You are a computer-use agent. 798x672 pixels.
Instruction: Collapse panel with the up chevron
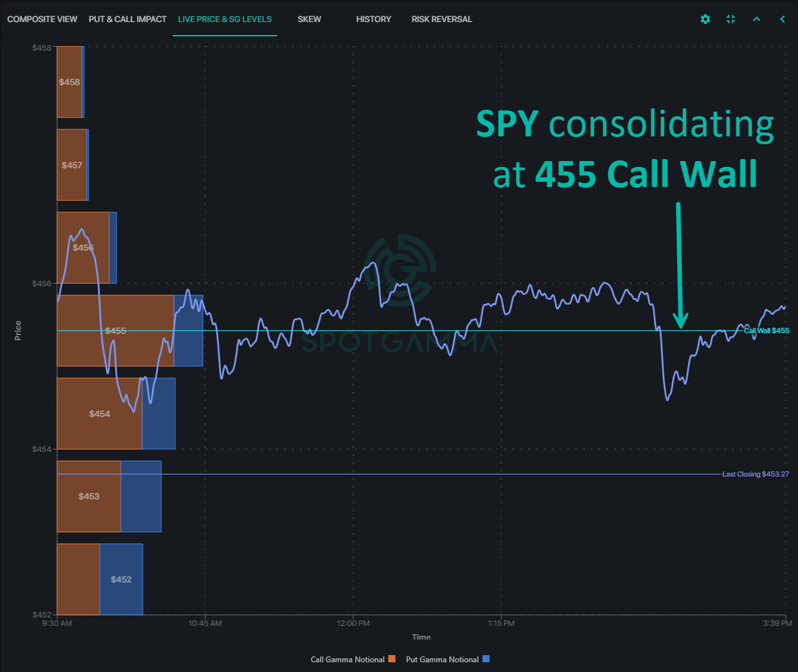(x=756, y=19)
